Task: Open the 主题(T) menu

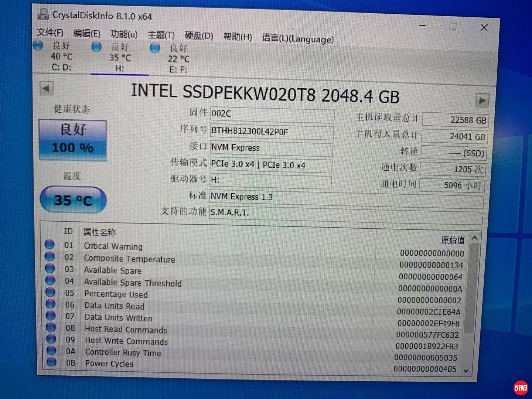Action: pos(161,35)
